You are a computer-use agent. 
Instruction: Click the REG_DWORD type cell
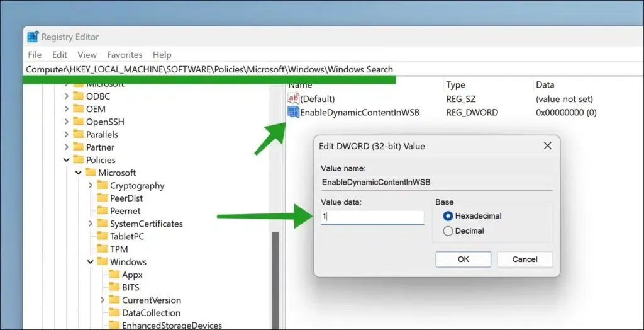coord(472,112)
